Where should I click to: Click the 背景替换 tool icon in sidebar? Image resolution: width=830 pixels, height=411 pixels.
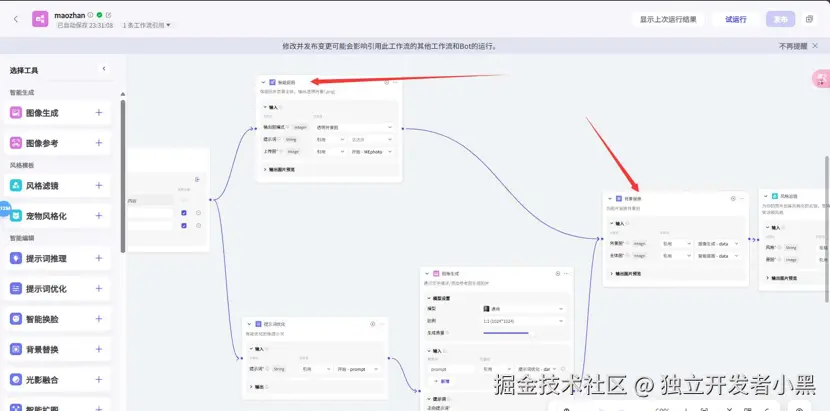(x=16, y=349)
